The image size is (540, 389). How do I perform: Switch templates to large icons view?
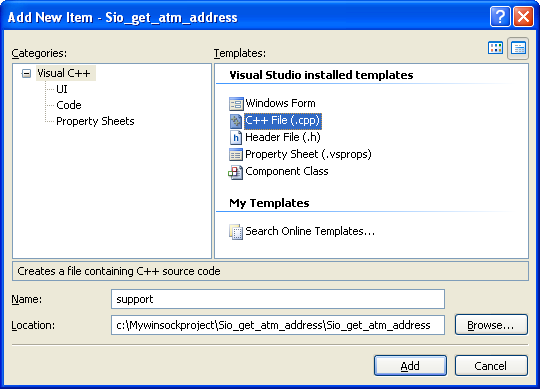[496, 48]
